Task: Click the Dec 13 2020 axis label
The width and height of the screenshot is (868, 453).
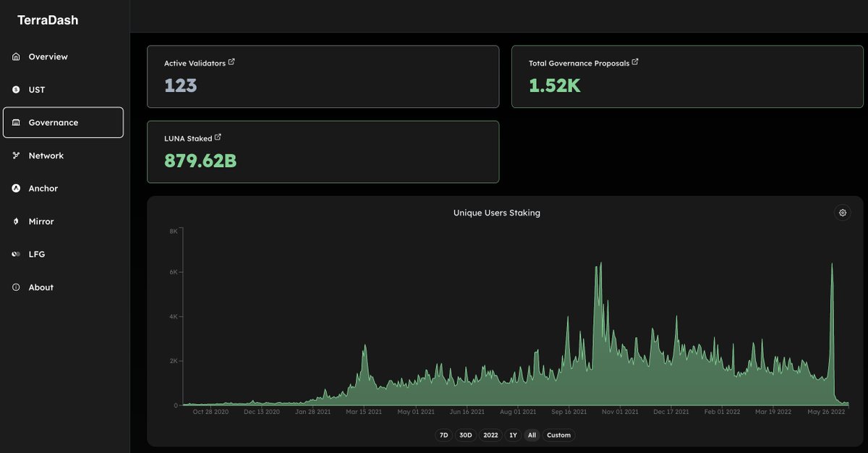Action: (262, 412)
